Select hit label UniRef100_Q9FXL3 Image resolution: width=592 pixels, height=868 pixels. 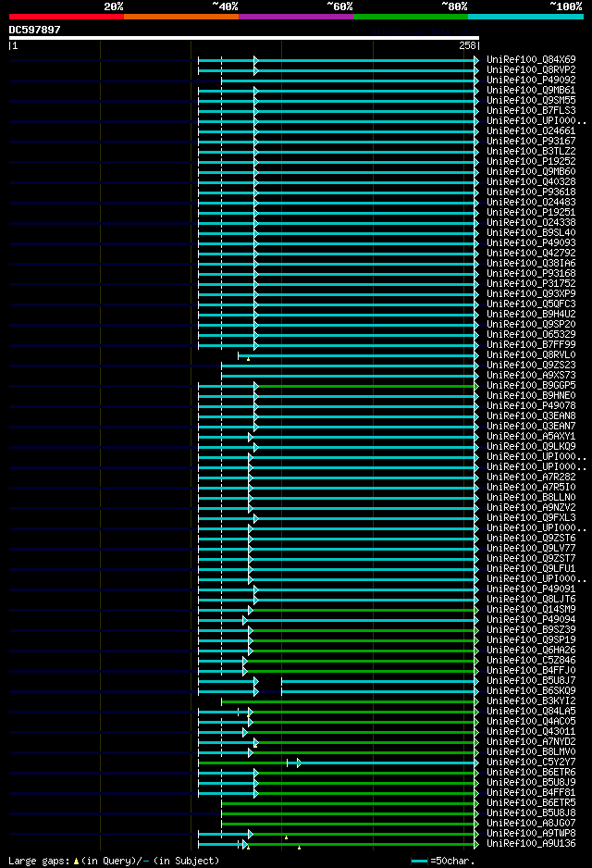click(531, 517)
